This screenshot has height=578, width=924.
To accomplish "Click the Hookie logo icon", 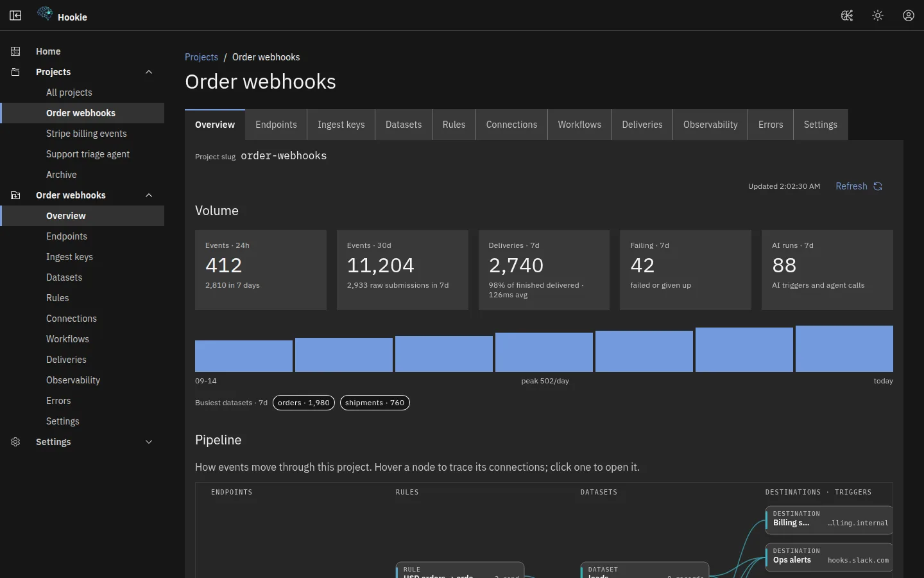I will pos(45,14).
